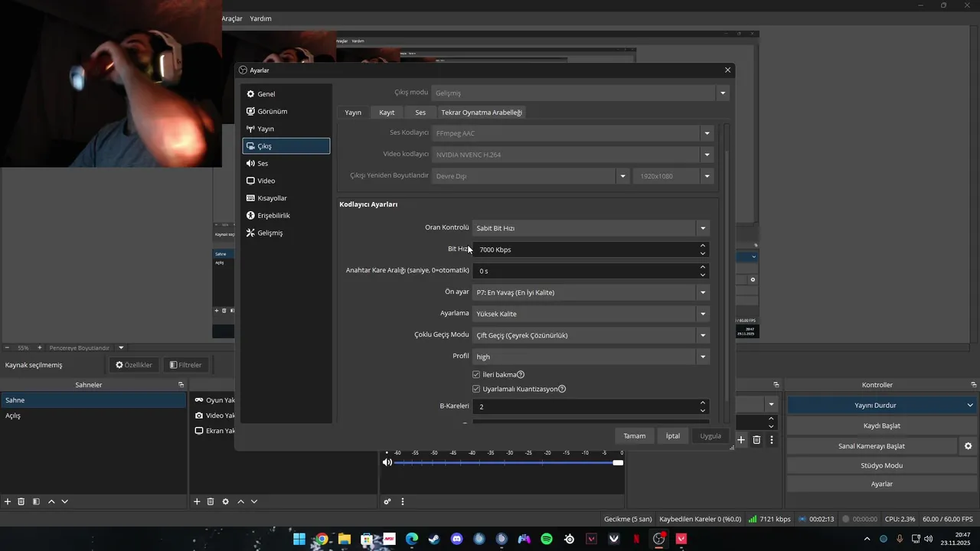Open advanced audio properties gears icon

(x=387, y=501)
